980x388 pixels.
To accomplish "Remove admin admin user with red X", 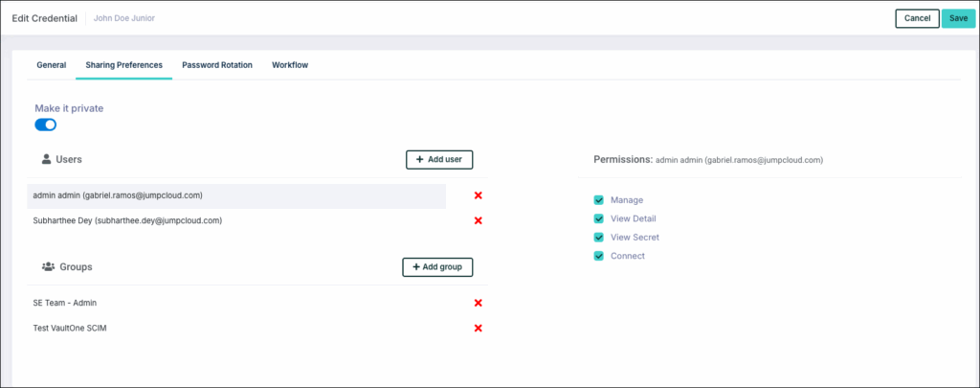I will point(479,195).
